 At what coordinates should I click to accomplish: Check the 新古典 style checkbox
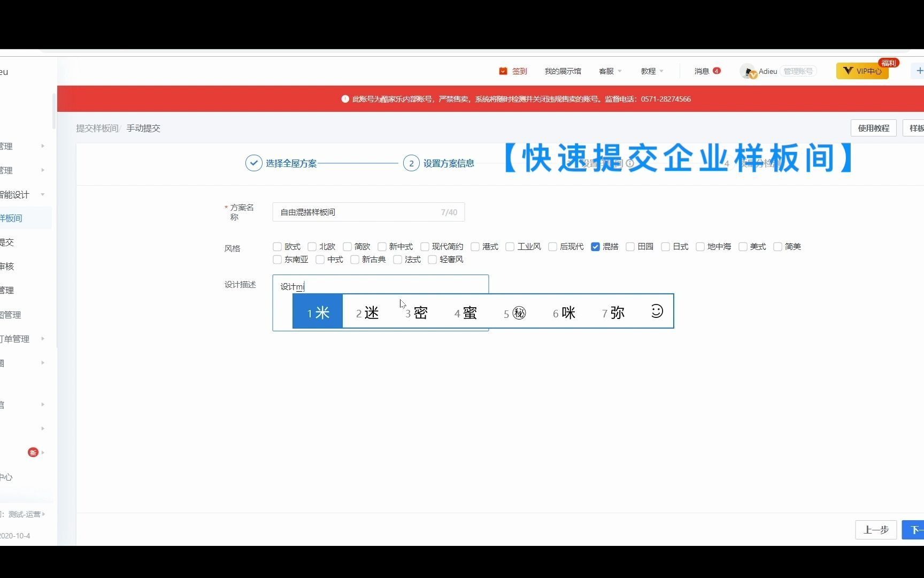355,260
